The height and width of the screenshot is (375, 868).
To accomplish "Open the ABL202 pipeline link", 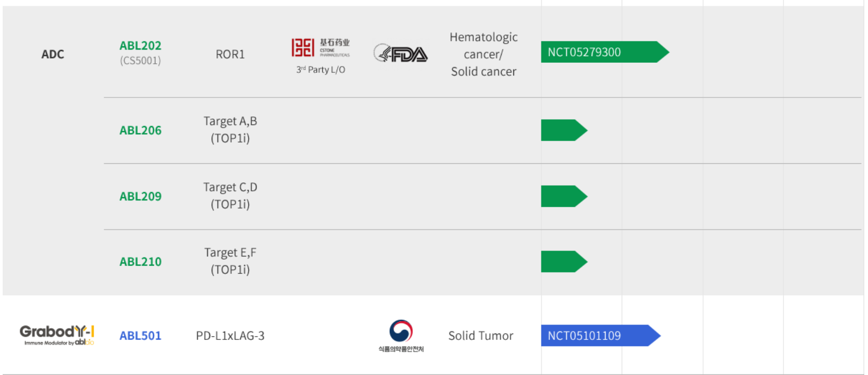I will (140, 46).
